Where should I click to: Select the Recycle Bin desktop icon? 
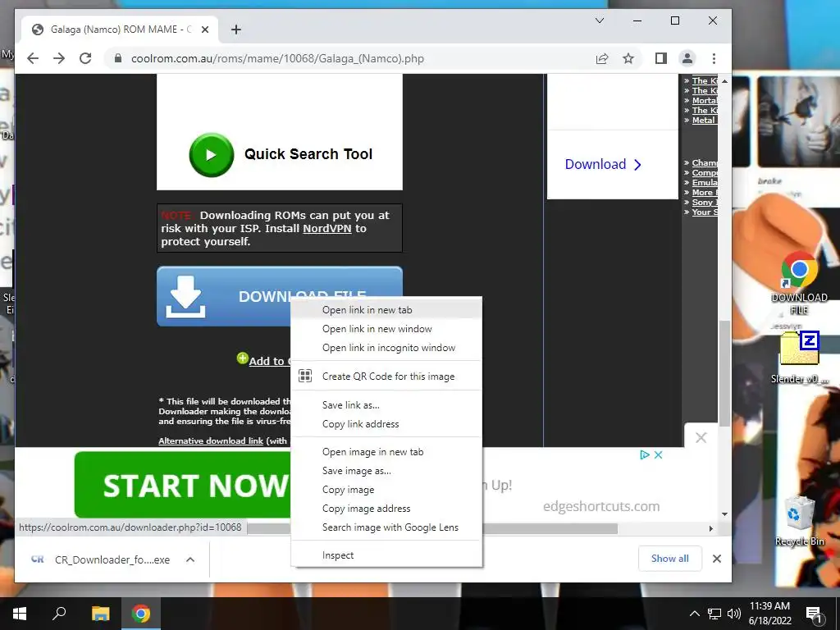(799, 521)
